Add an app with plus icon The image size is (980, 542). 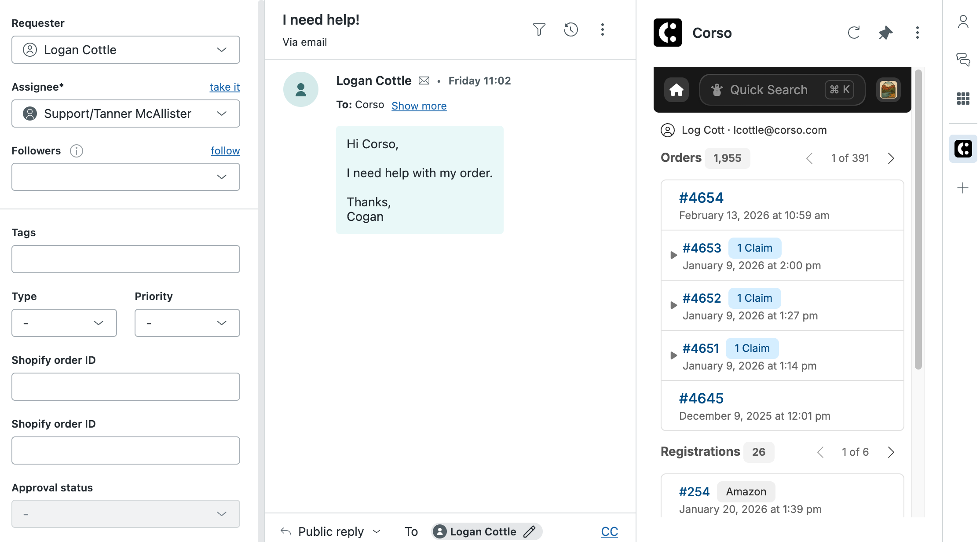[963, 188]
